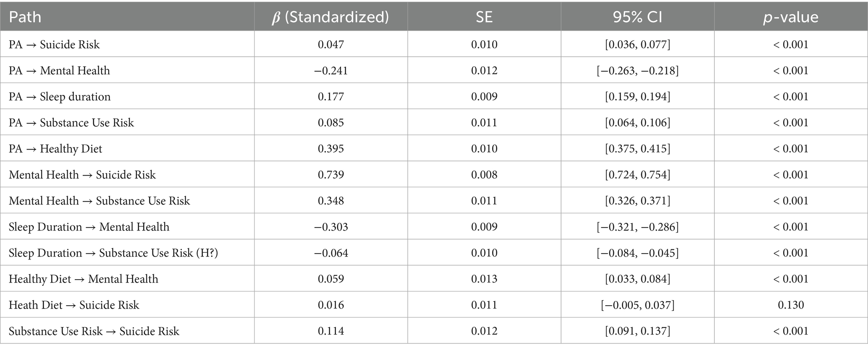Select the Healthy Diet → Mental Health cell
Screen dimensions: 868x351
(x=84, y=279)
